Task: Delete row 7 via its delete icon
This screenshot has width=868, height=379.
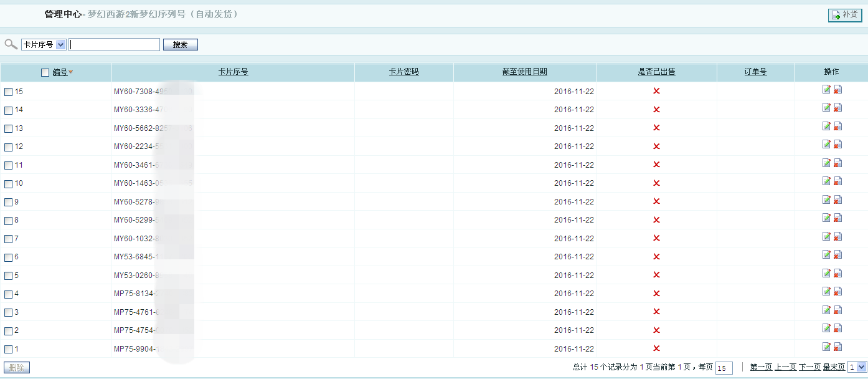Action: [x=837, y=237]
